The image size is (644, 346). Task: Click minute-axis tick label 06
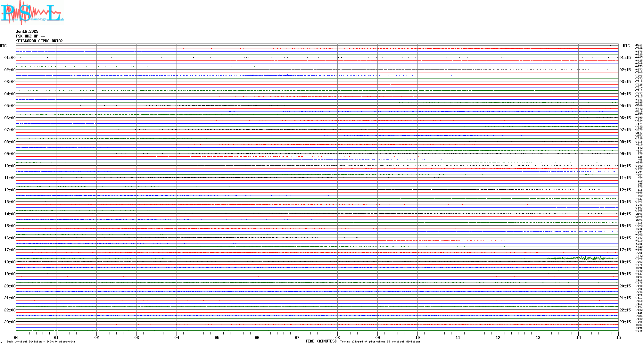257,337
